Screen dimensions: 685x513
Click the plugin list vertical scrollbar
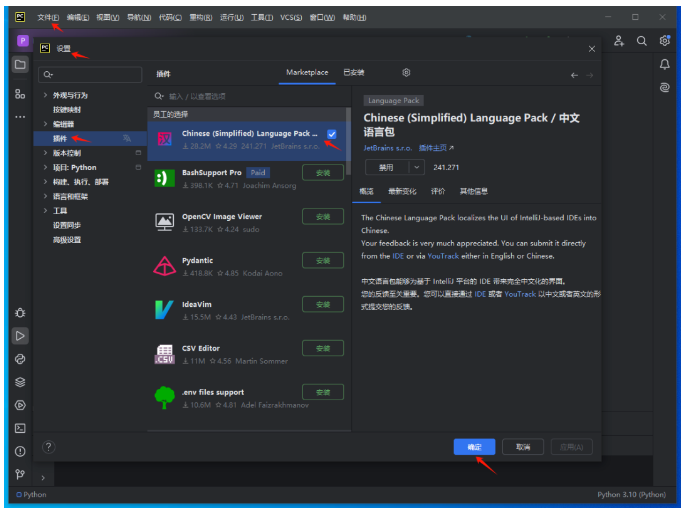tap(348, 142)
